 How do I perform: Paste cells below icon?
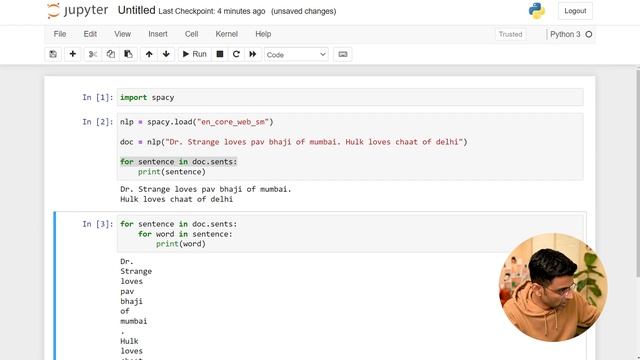coord(128,54)
